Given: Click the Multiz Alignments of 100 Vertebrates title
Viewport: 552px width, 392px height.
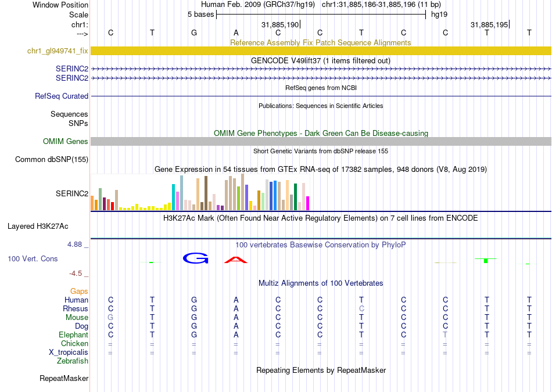Looking at the screenshot, I should [321, 283].
